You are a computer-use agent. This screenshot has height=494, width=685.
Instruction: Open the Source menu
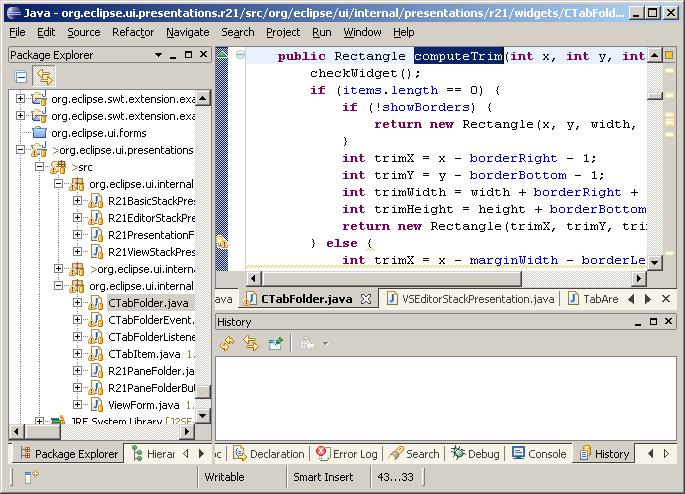(83, 32)
